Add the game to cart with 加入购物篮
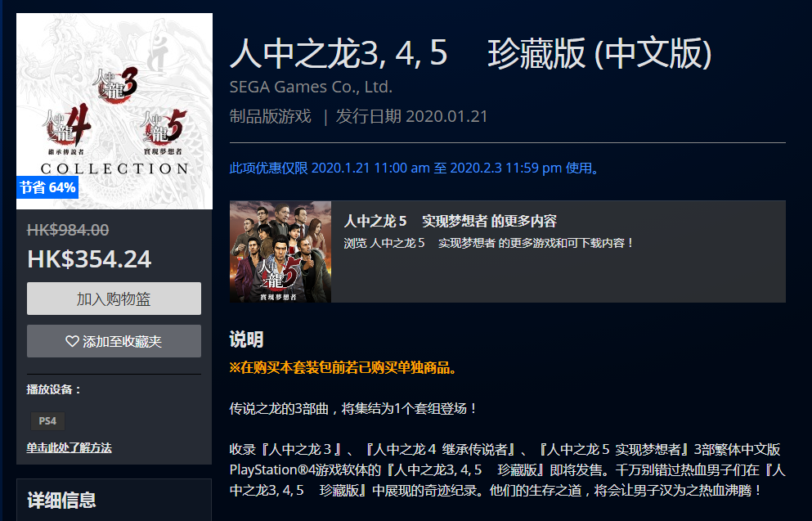Screen dimensions: 812x521 pos(114,299)
